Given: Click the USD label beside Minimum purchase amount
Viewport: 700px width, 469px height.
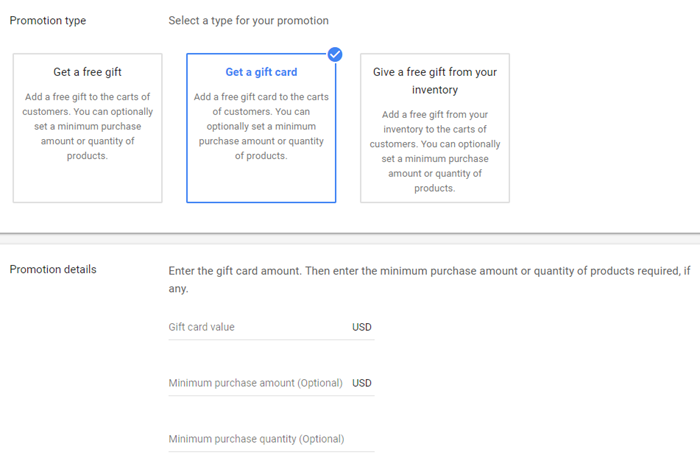Looking at the screenshot, I should tap(362, 383).
